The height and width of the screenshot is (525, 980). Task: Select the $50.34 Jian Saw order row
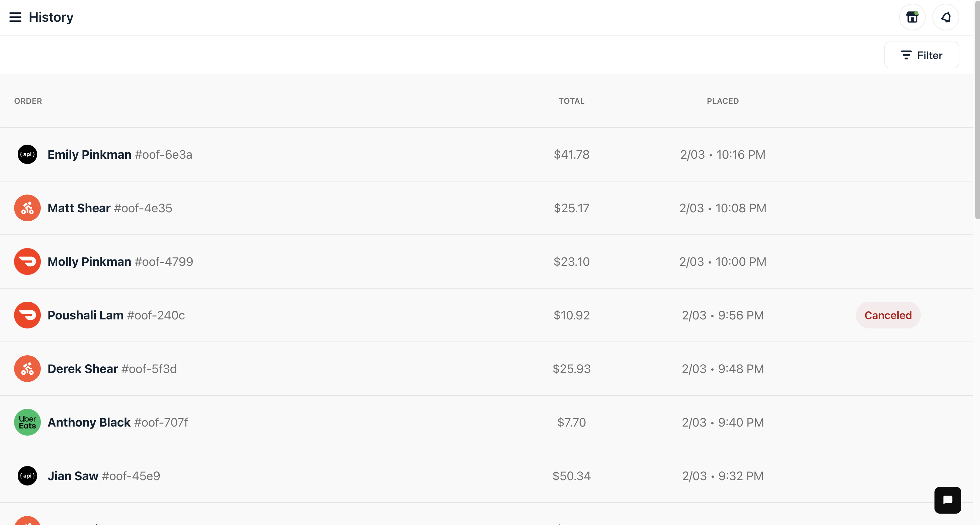pos(486,476)
